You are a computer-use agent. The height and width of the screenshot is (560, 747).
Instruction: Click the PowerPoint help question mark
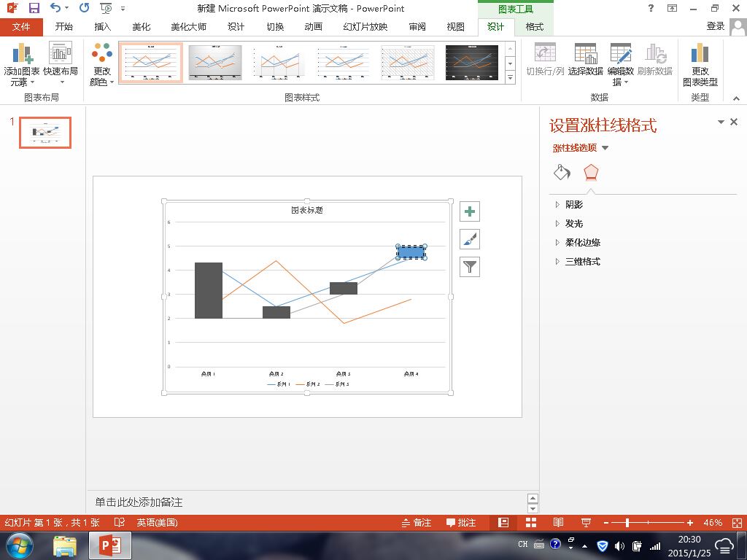[651, 8]
